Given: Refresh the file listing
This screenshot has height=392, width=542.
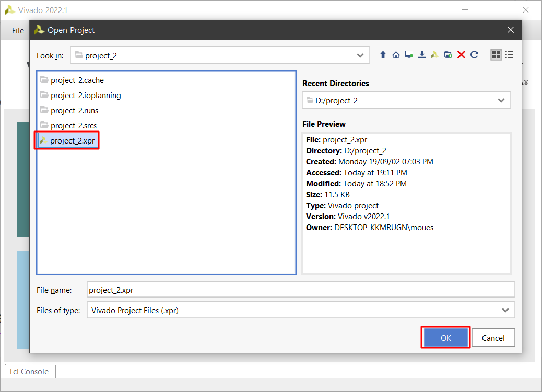Looking at the screenshot, I should click(x=474, y=55).
